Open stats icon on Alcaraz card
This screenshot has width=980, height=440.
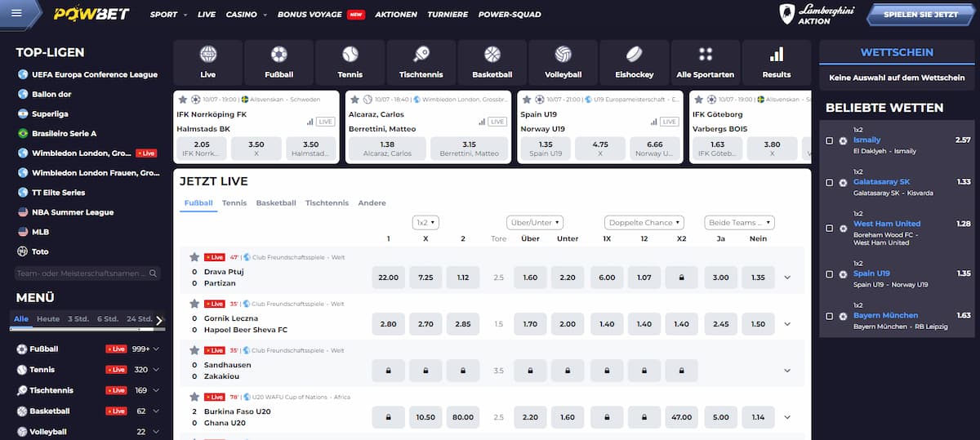[482, 122]
